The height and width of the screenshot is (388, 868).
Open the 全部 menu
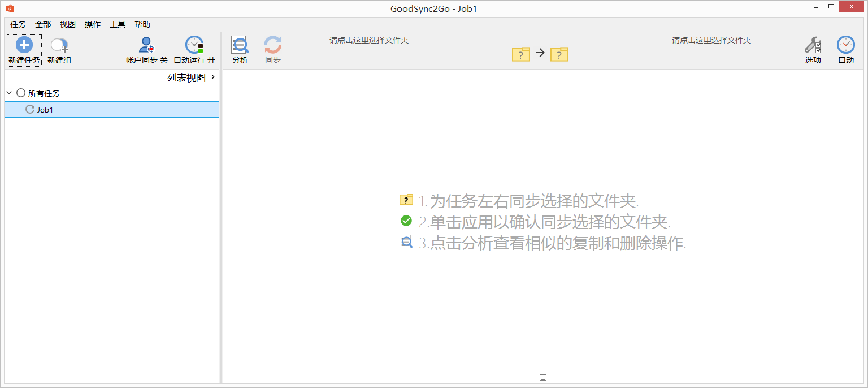click(x=43, y=24)
